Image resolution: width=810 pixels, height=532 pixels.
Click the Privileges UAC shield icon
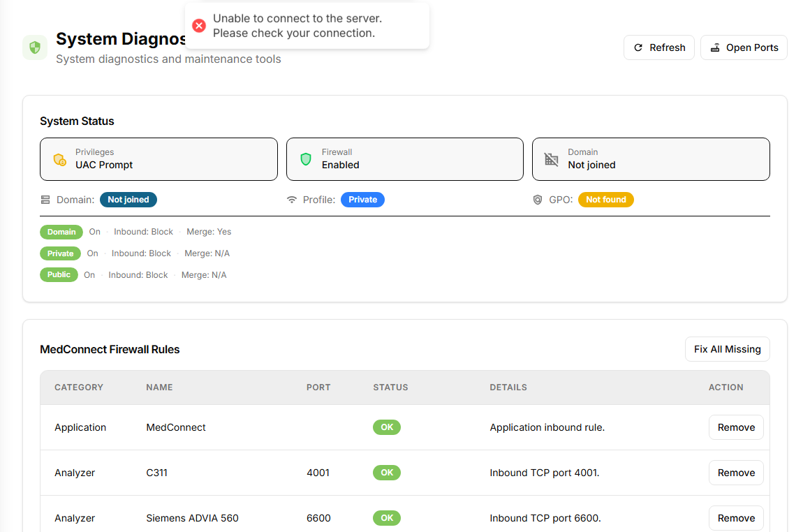59,160
